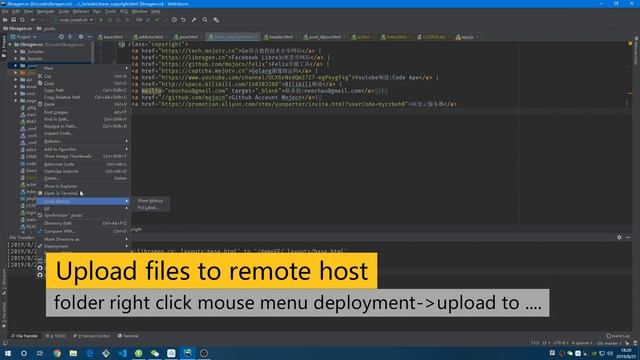Click the Back navigation arrow in the toolbar
The image size is (640, 360).
[33, 20]
